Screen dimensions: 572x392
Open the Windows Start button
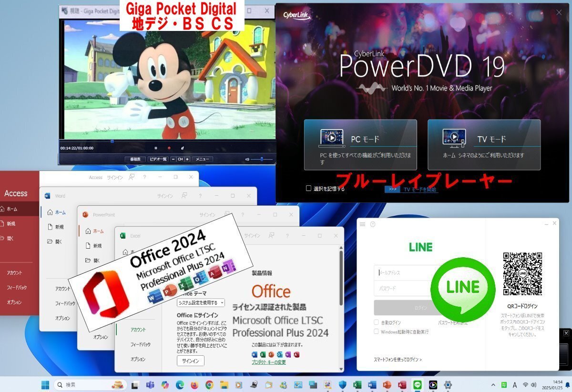(x=45, y=384)
